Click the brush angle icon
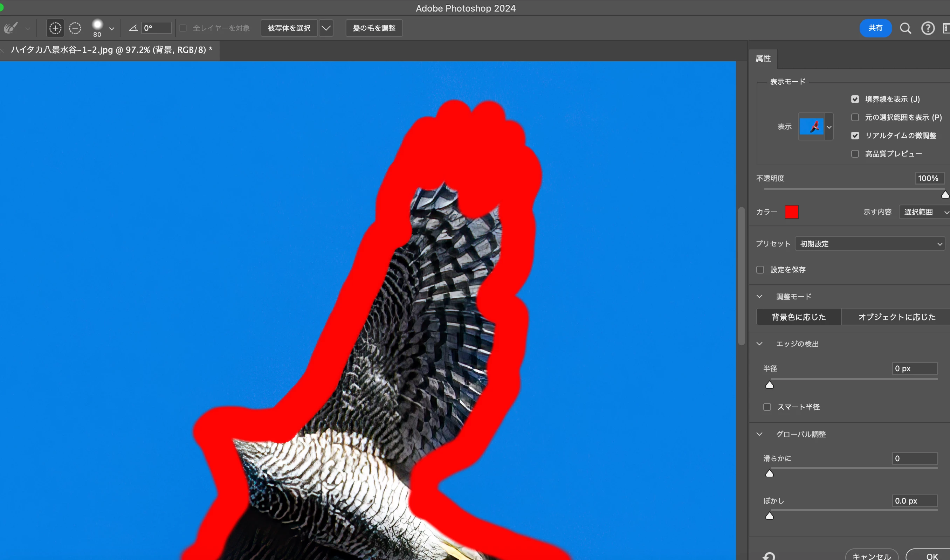The image size is (950, 560). (x=133, y=28)
